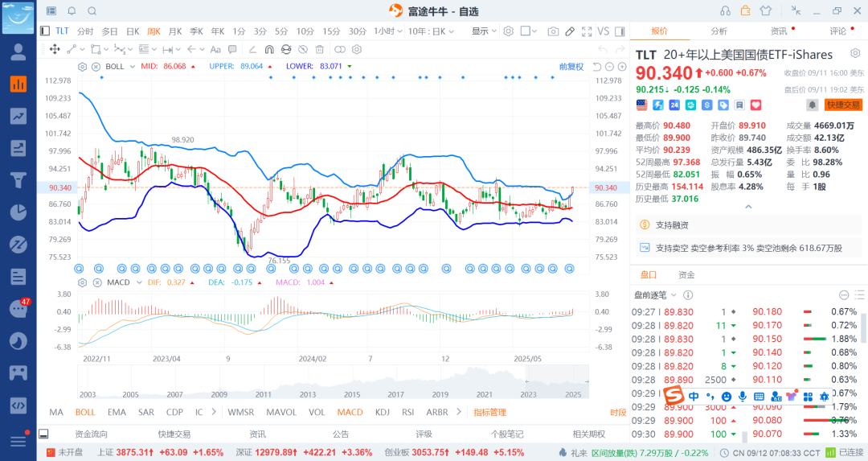Enable the magnet snap tool
Viewport: 868px width, 461px height.
(x=269, y=49)
